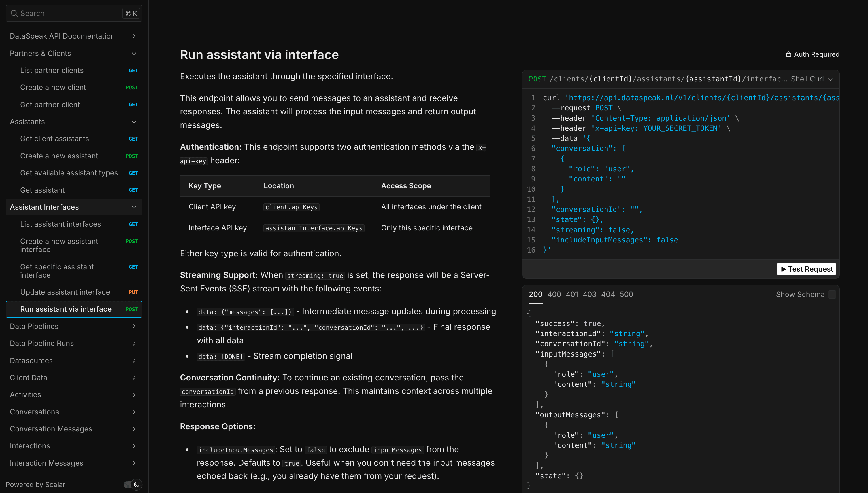Switch to the 200 response tab
This screenshot has height=493, width=868.
click(x=535, y=294)
